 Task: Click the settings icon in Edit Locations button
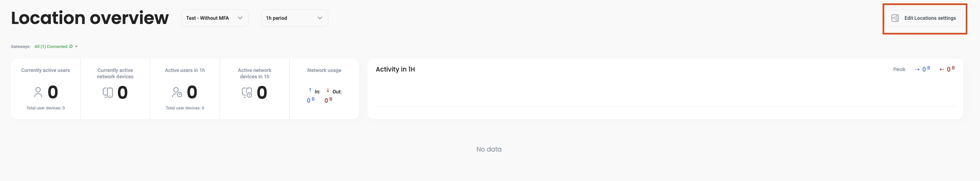pyautogui.click(x=895, y=18)
